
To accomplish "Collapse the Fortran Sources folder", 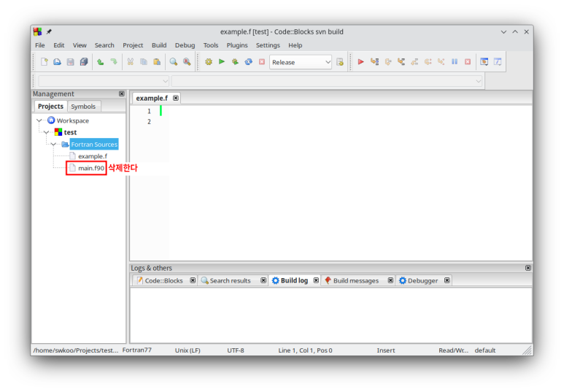I will (53, 145).
